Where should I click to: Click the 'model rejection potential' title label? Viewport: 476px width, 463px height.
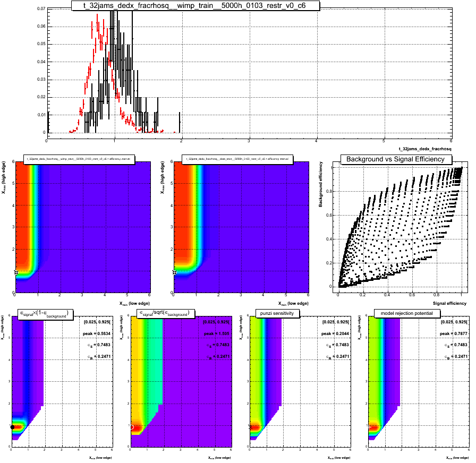coord(403,313)
